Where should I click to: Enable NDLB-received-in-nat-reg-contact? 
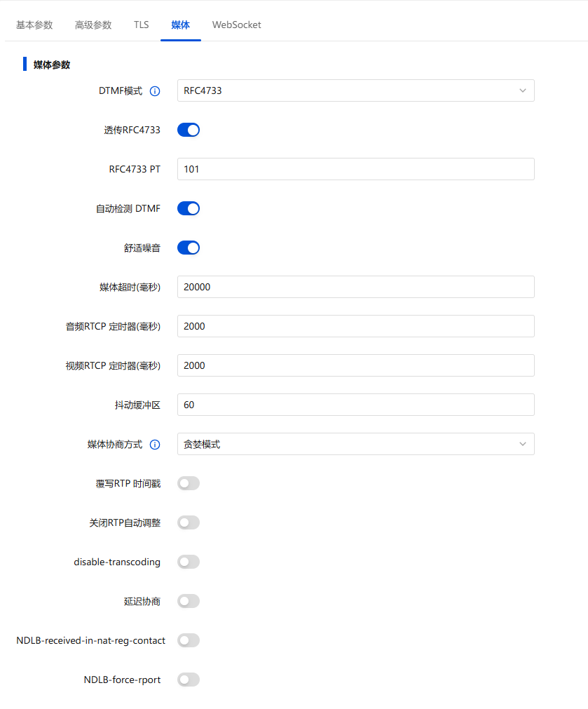188,640
